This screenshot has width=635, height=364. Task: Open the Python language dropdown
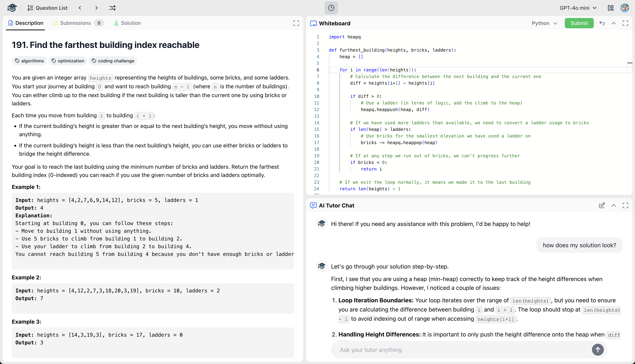tap(544, 23)
